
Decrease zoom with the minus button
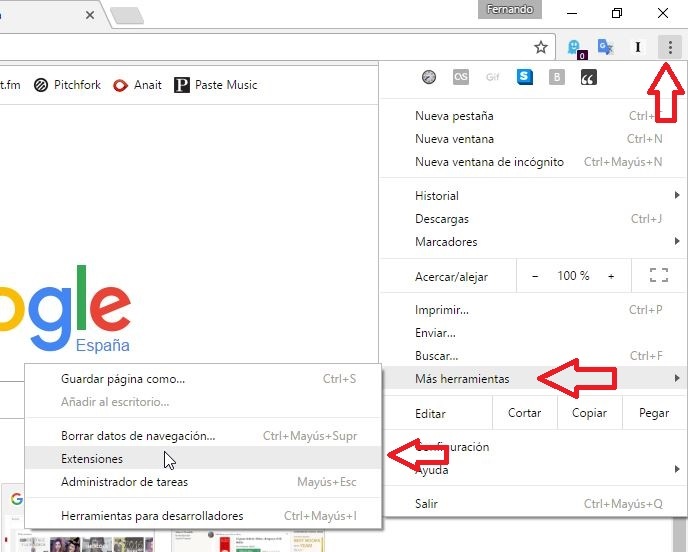535,276
